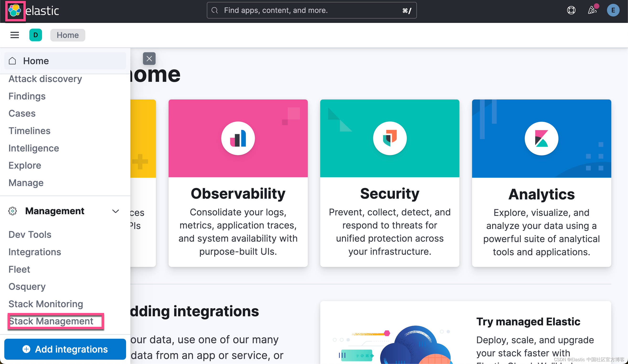Open the help menu icon
Screen dimensions: 628x364
(571, 10)
